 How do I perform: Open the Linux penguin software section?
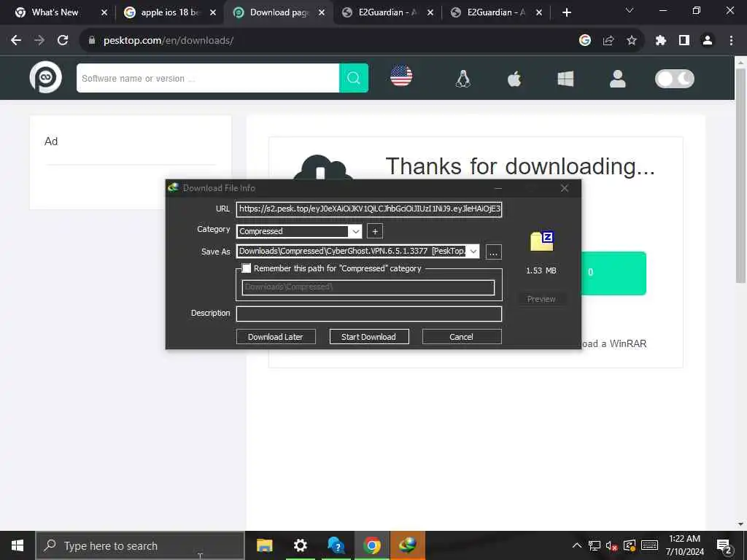click(463, 79)
